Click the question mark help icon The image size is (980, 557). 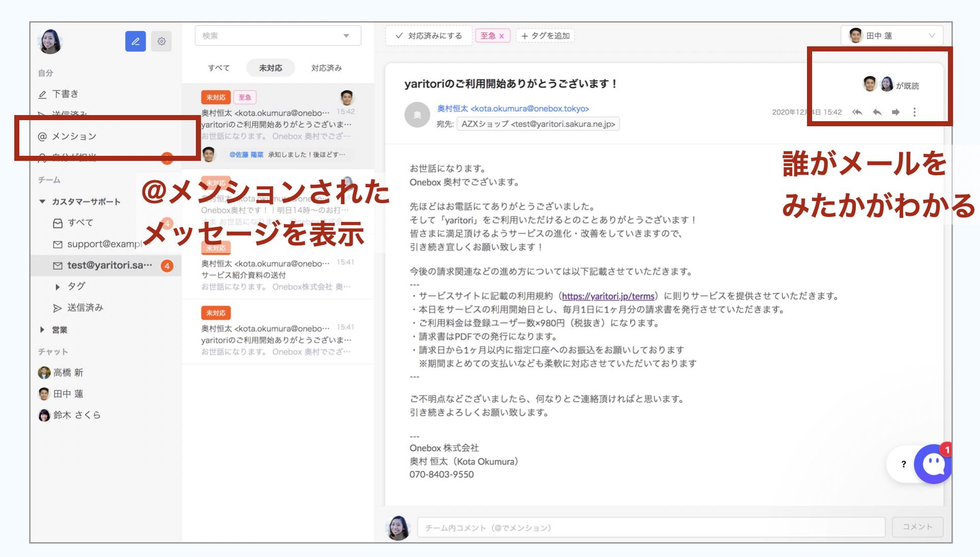(x=903, y=464)
